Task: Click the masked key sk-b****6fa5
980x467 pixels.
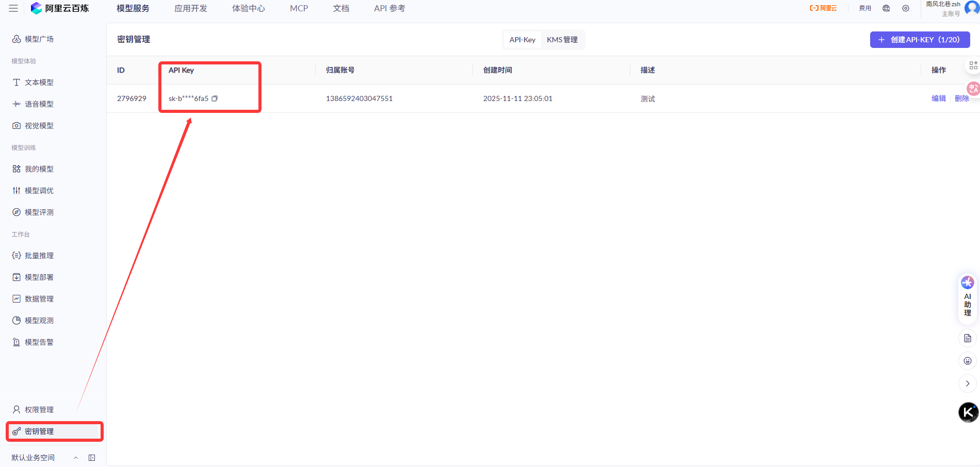Action: [x=188, y=98]
